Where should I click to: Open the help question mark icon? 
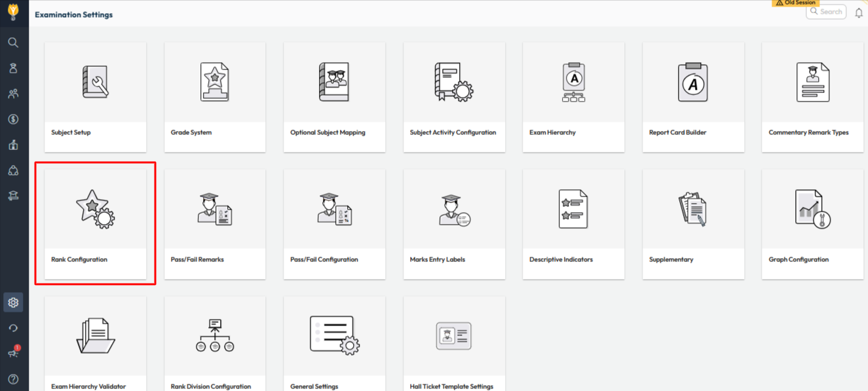[x=13, y=379]
